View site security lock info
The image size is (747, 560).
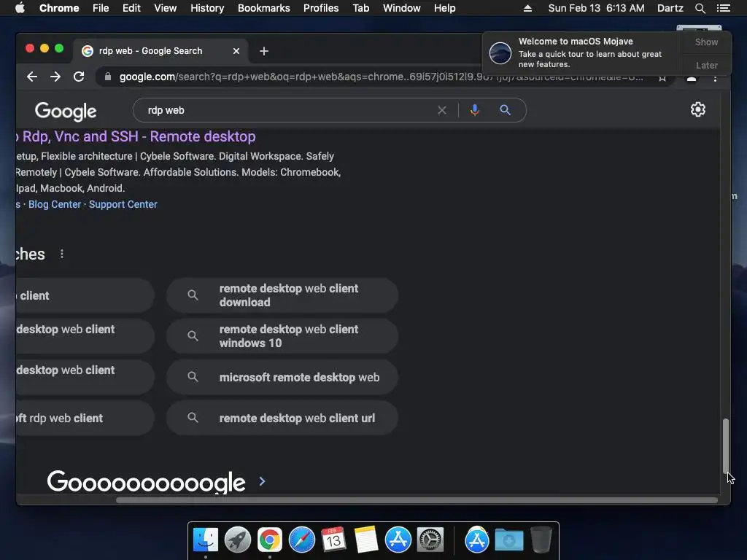108,77
